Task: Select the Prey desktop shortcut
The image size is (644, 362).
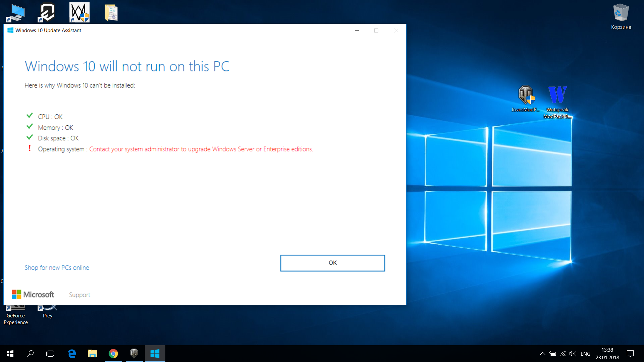Action: click(48, 312)
